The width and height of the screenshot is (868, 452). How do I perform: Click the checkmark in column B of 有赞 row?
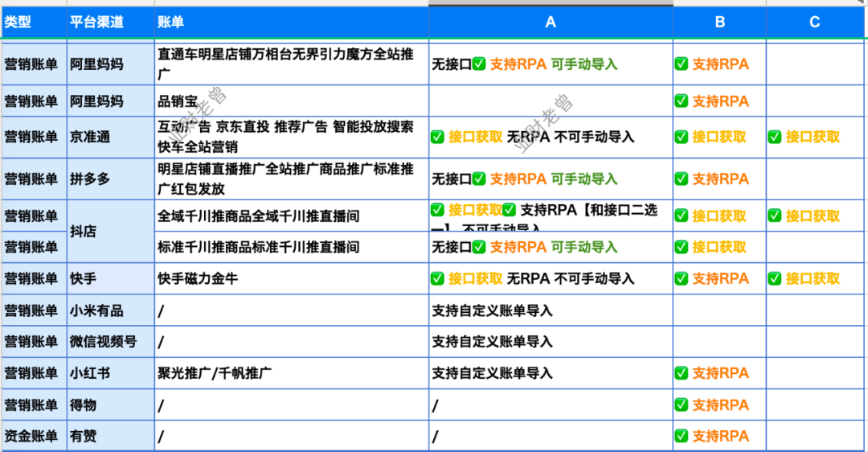682,435
